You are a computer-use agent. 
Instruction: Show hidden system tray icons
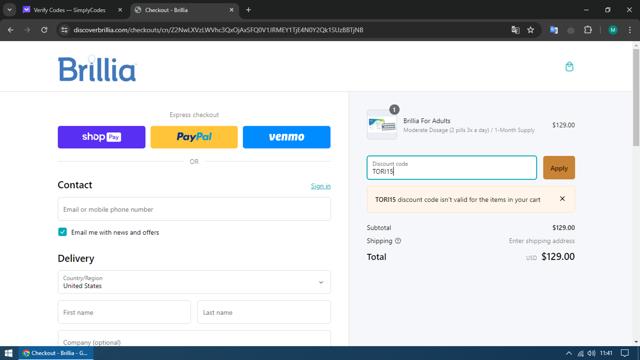click(x=569, y=353)
